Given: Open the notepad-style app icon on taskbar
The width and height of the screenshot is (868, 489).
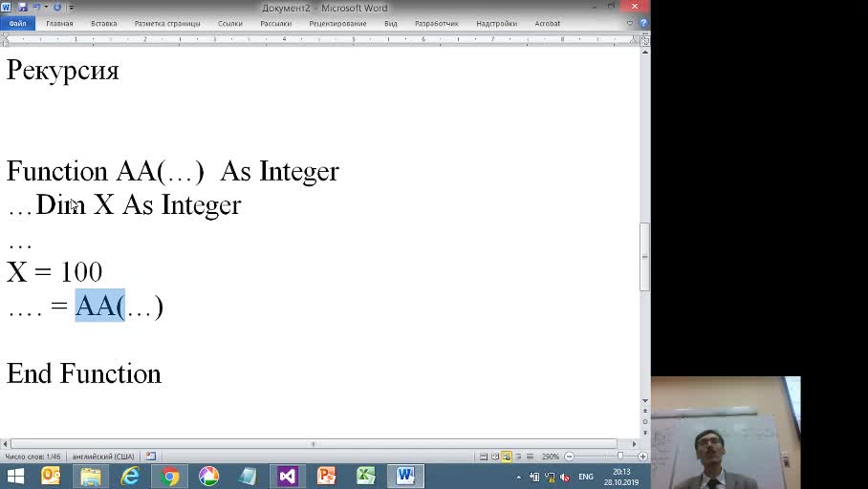Looking at the screenshot, I should (x=248, y=477).
